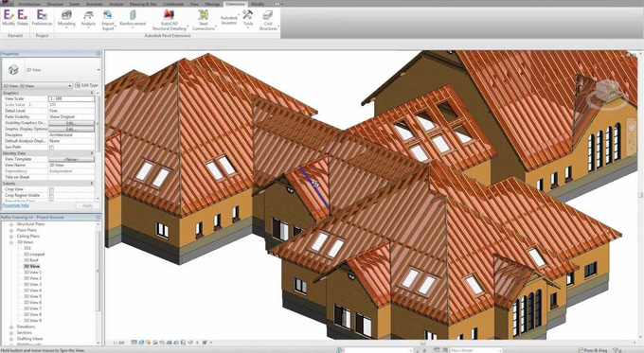Screen dimensions: 644x353
Task: Collapse the 3D Views tree node
Action: [x=11, y=242]
